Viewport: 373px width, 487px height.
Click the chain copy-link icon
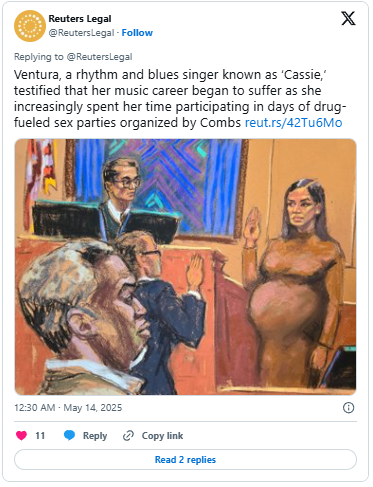[128, 435]
